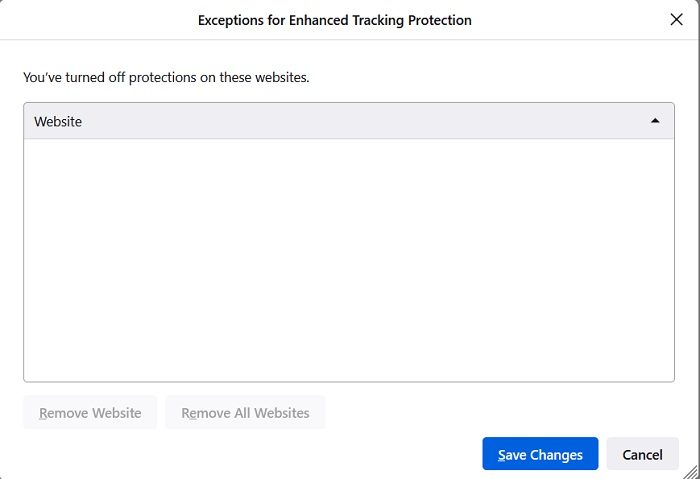Click the dialog resize grip in the corner
Screen dimensions: 700x479
click(x=693, y=472)
